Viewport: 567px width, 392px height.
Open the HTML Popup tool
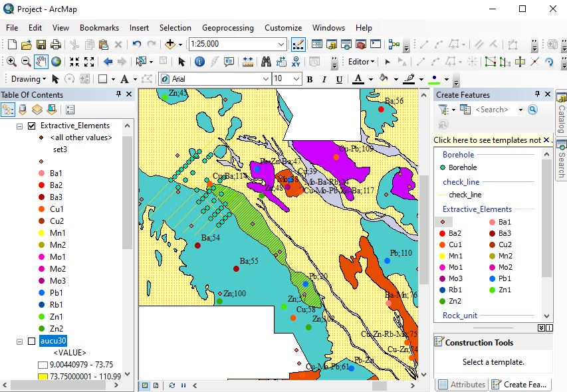tap(229, 62)
